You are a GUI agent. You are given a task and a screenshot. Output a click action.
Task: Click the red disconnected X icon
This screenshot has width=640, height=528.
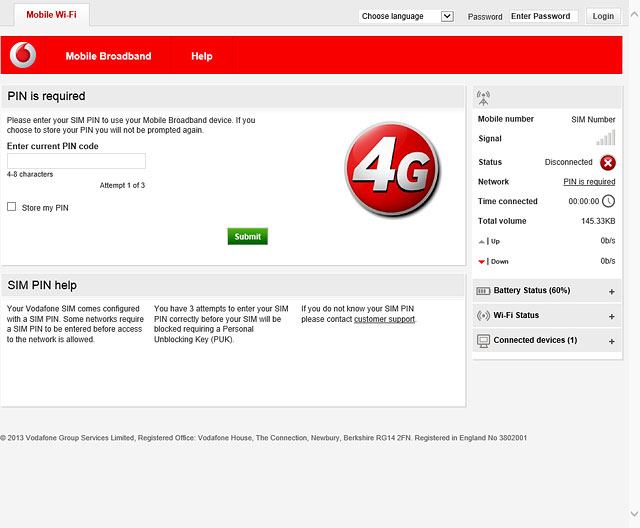point(608,162)
